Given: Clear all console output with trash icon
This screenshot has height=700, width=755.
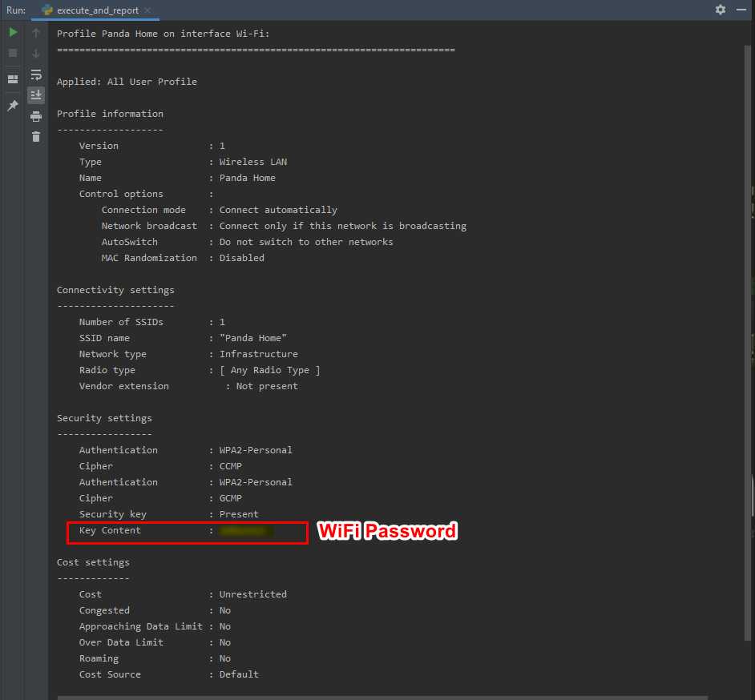Looking at the screenshot, I should tap(36, 137).
